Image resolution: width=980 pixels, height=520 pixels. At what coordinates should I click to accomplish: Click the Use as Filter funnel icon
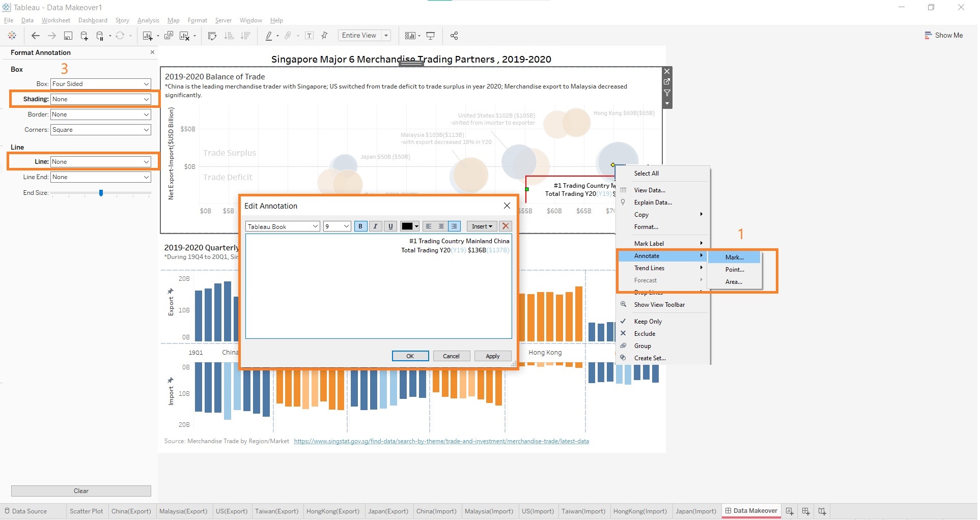pyautogui.click(x=667, y=93)
